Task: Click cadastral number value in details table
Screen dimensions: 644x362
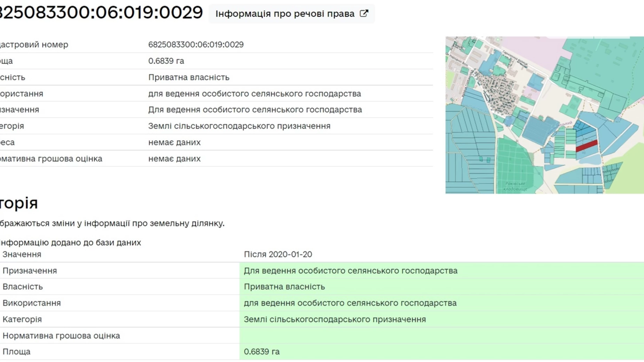Action: (196, 45)
